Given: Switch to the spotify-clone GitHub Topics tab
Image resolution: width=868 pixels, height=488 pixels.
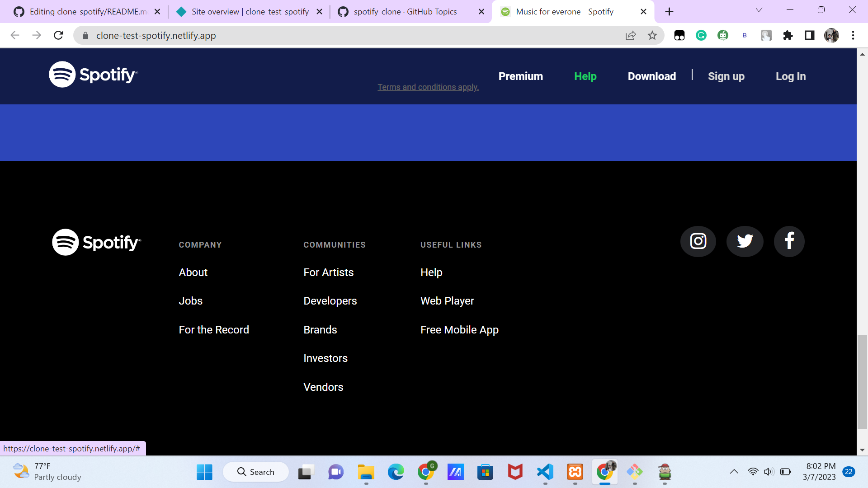Looking at the screenshot, I should [406, 11].
